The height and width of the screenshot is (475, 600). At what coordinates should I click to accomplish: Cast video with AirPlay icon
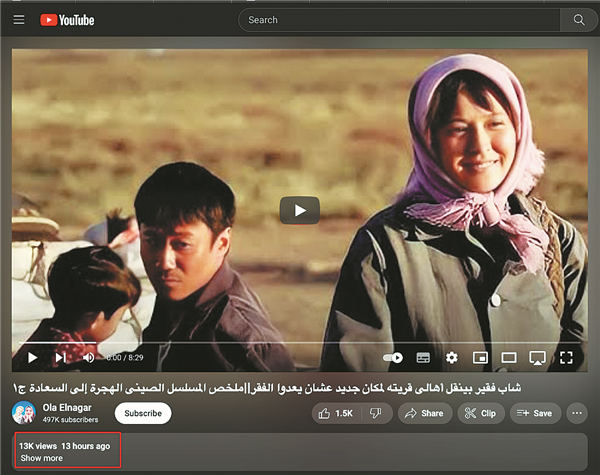pos(537,358)
